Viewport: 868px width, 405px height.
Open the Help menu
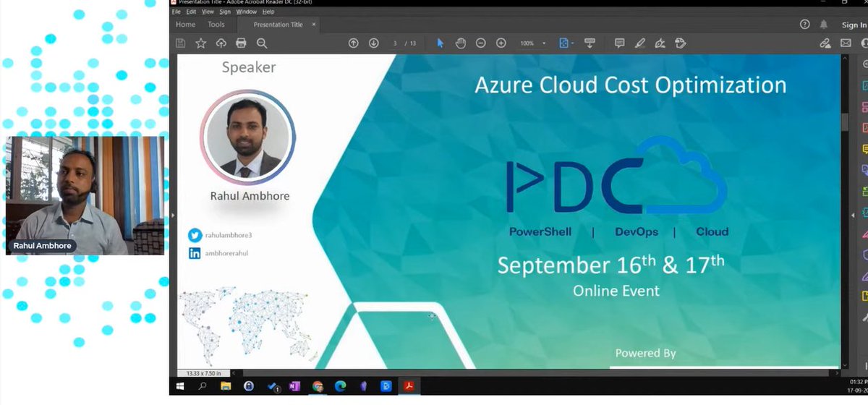point(268,12)
